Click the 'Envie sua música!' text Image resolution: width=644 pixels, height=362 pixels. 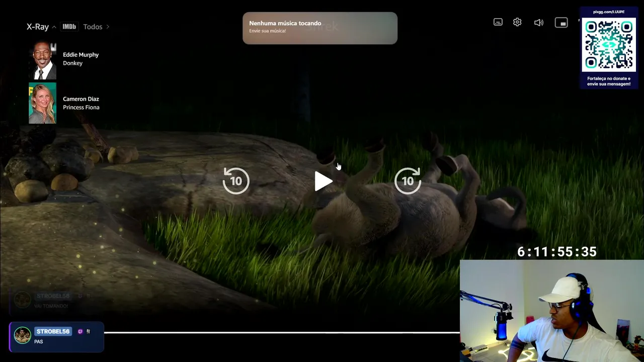click(x=267, y=31)
